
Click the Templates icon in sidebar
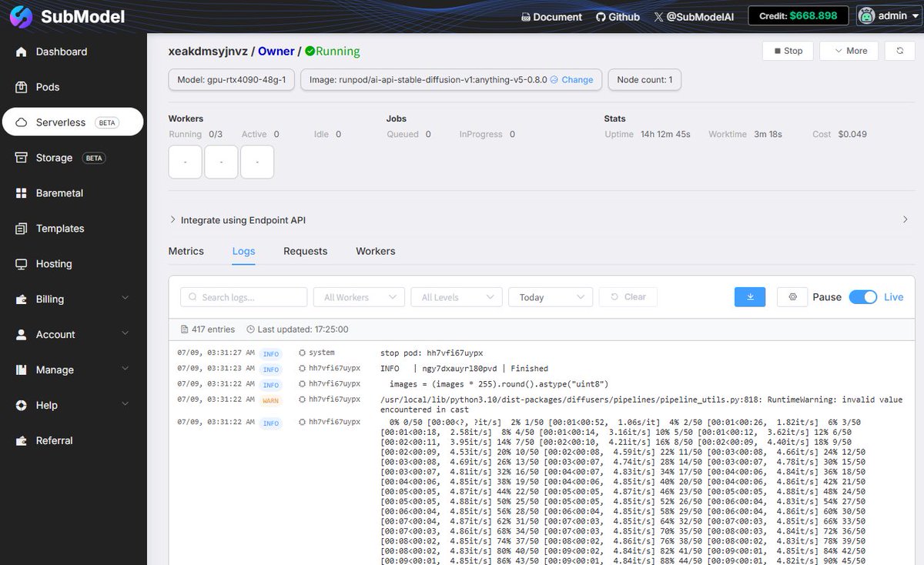21,229
